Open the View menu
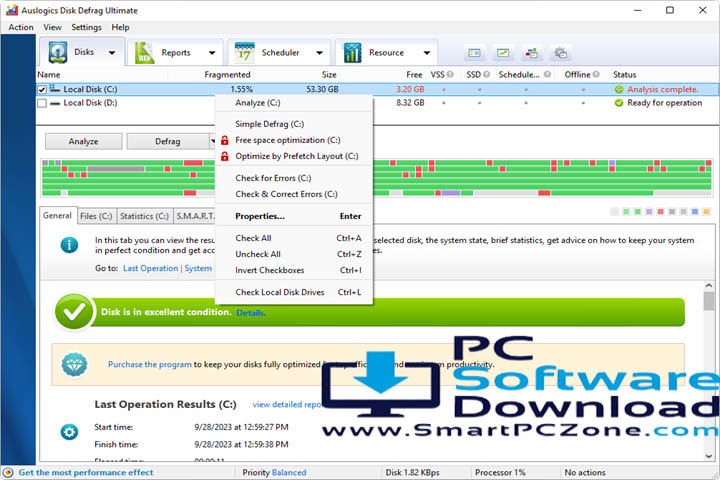 [x=52, y=27]
